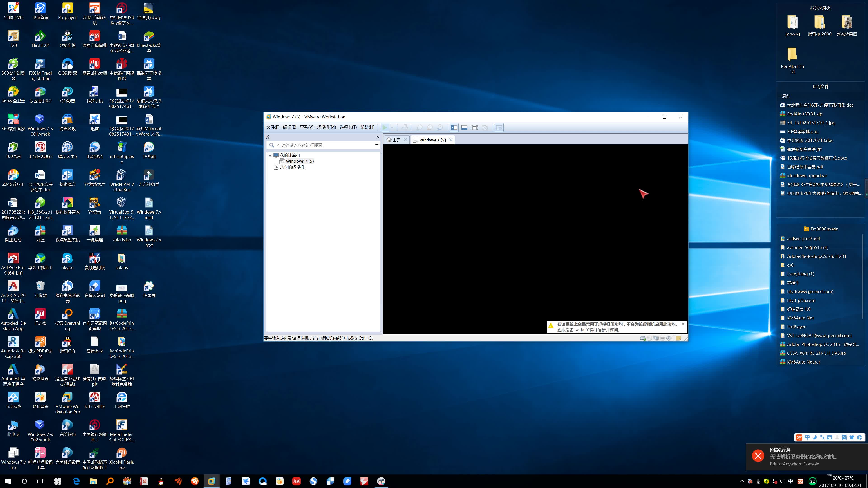Screen dimensions: 868x488
Task: Select 共享的虚拟机 in library tree
Action: pos(291,167)
